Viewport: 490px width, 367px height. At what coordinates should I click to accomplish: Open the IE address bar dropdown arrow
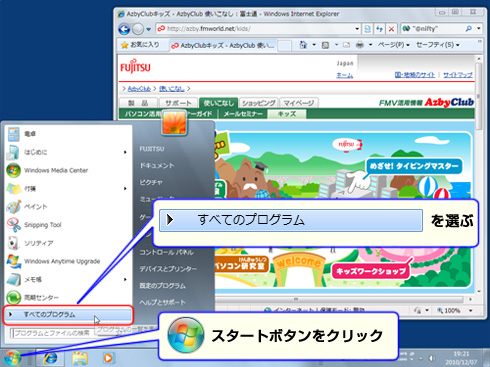click(357, 29)
